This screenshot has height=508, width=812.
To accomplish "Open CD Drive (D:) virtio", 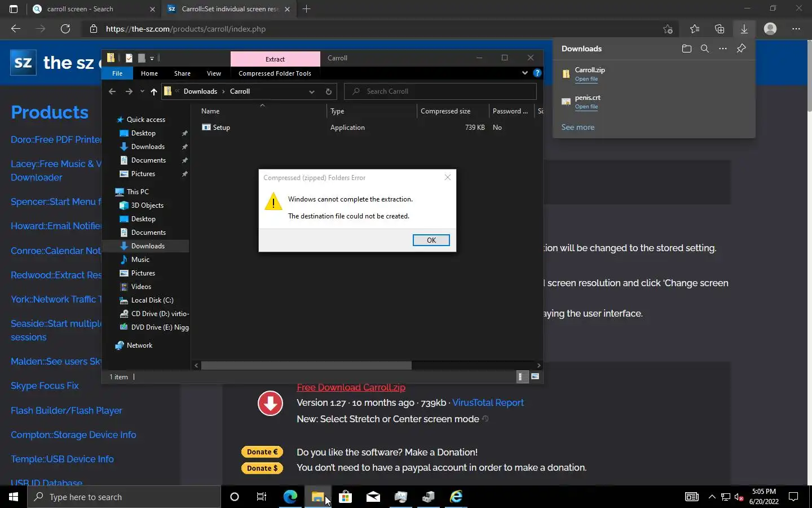I will click(x=160, y=314).
